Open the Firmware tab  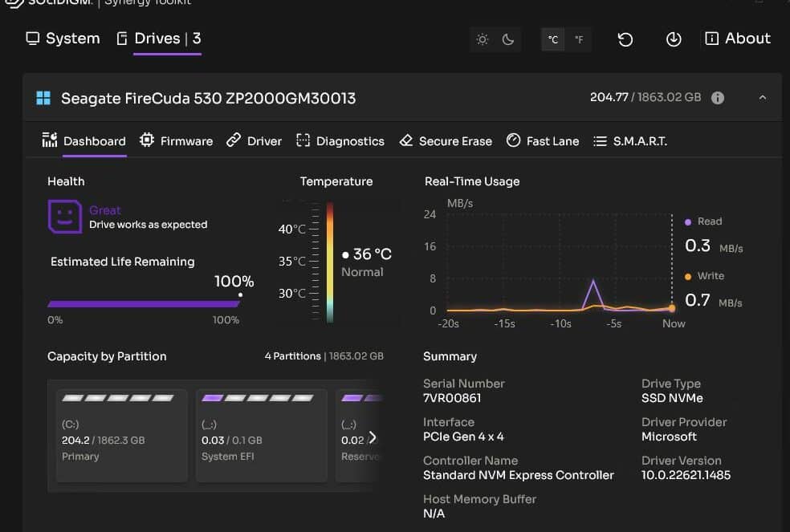[x=177, y=141]
